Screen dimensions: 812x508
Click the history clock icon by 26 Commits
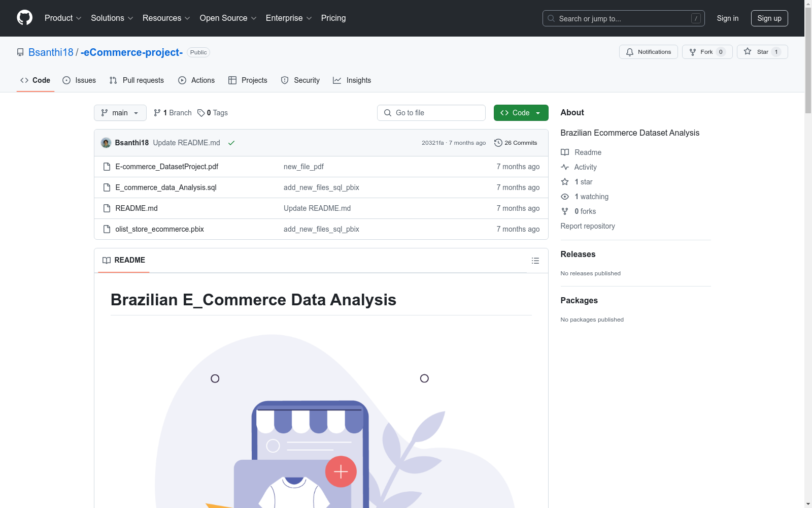pos(498,143)
